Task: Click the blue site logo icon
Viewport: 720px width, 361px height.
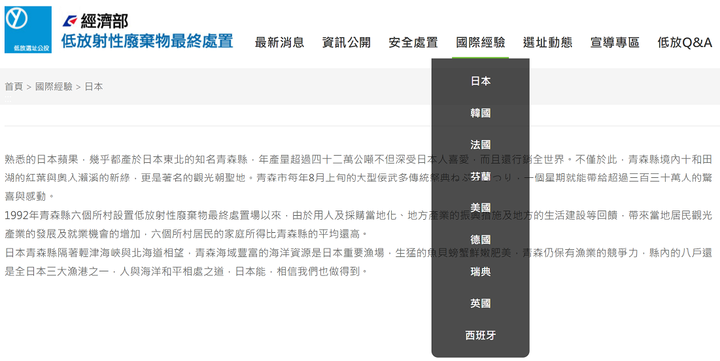Action: point(28,30)
